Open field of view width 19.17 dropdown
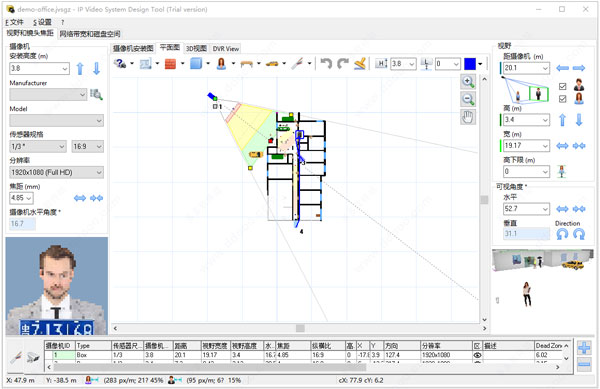Screen dimensions: 600x389 pos(545,146)
